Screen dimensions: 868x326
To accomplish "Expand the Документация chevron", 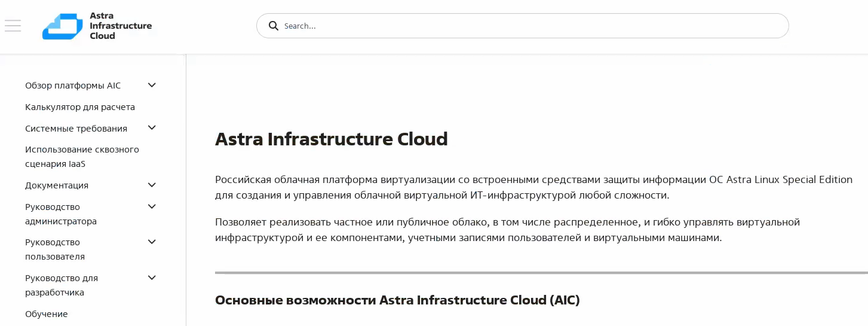I will coord(152,185).
